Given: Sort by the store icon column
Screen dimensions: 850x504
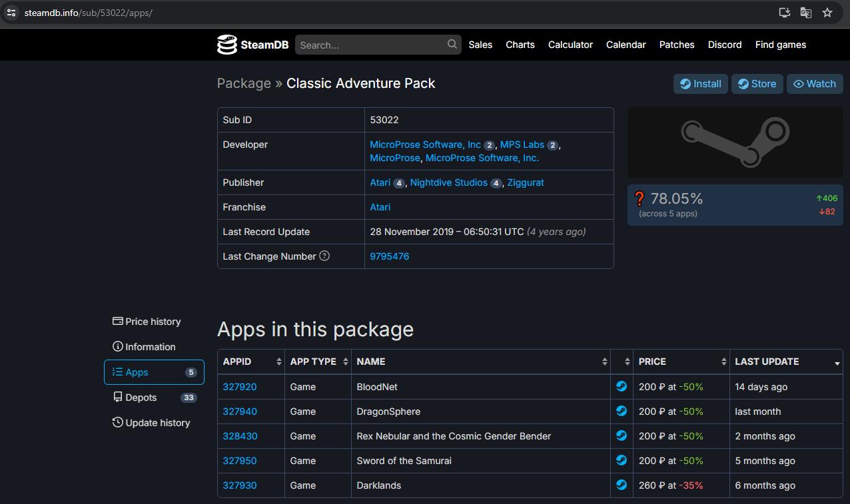Looking at the screenshot, I should click(x=622, y=362).
